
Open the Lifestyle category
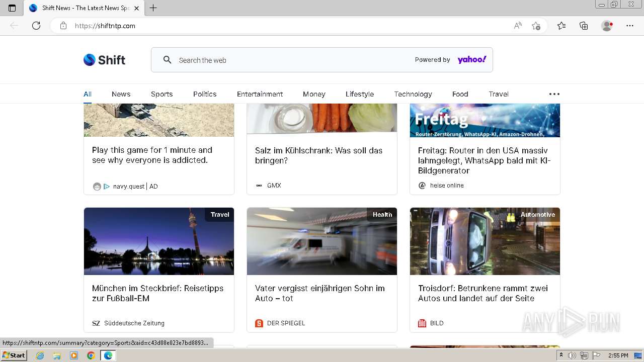(360, 94)
